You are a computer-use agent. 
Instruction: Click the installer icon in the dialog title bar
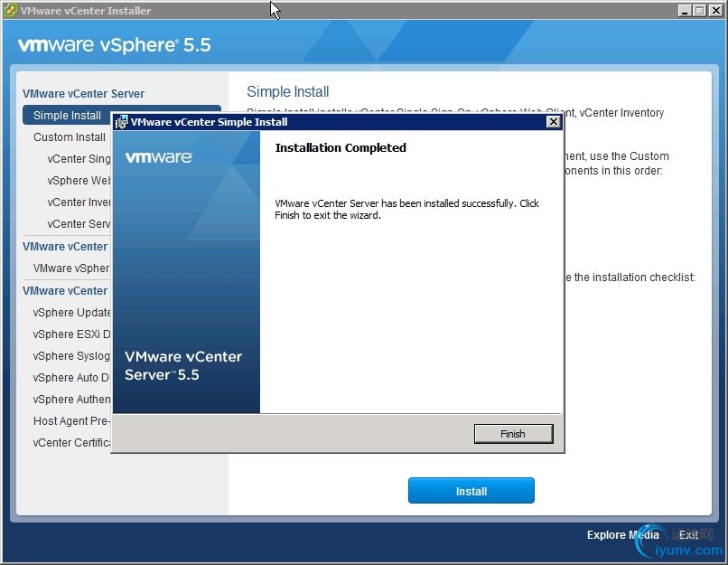[122, 122]
